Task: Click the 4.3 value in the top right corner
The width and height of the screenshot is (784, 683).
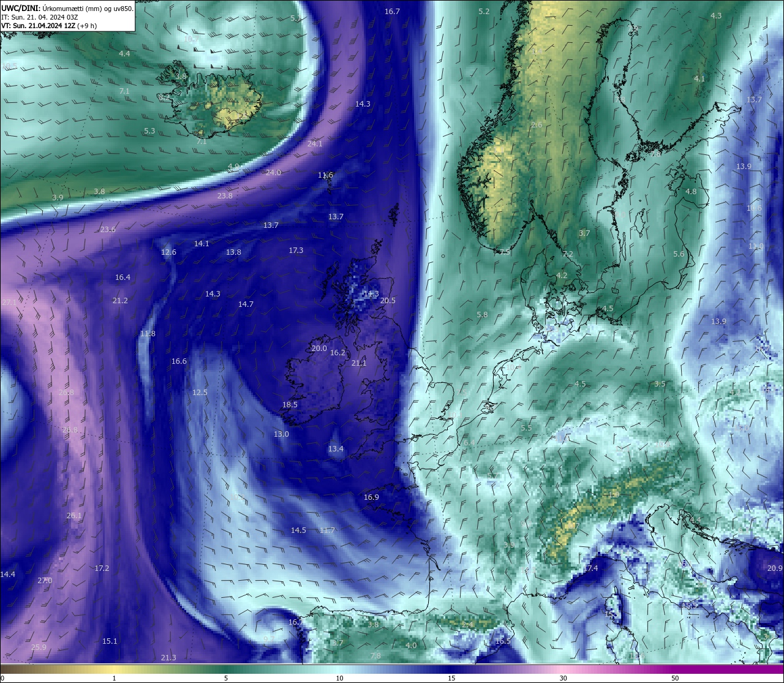Action: point(716,16)
